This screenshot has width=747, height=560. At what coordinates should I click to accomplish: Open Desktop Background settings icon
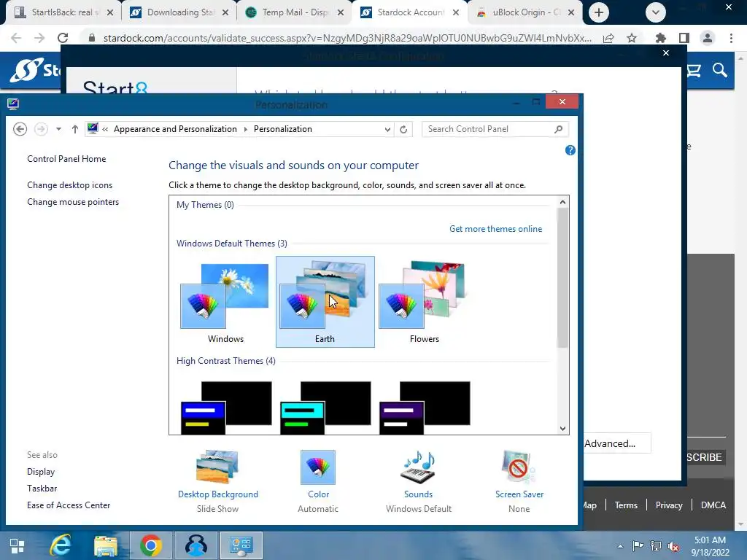217,467
